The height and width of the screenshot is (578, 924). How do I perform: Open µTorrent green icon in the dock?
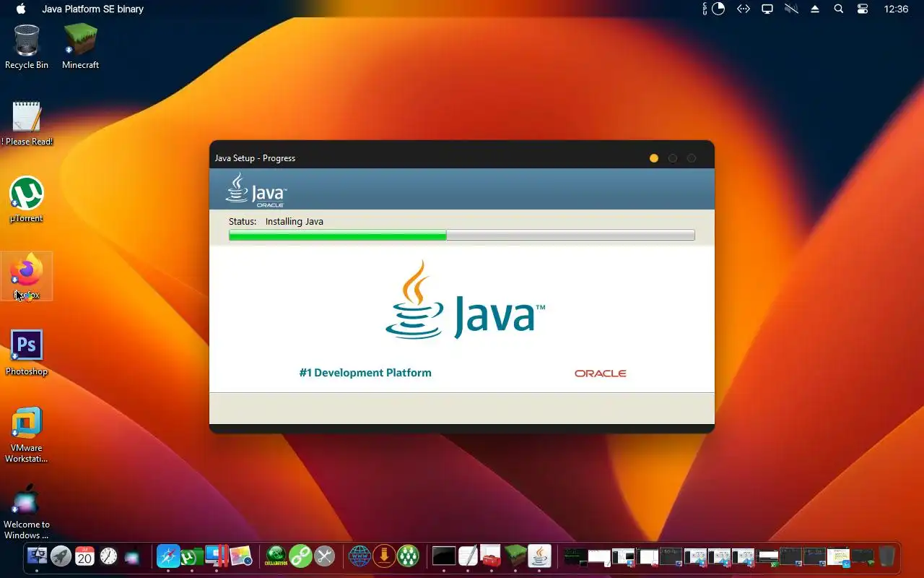tap(191, 556)
